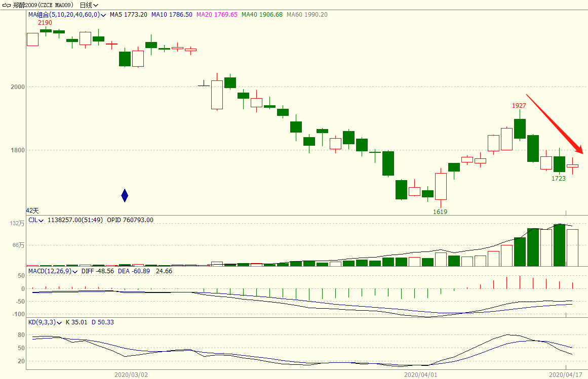
Task: Click the 1927 high price label
Action: tap(519, 106)
